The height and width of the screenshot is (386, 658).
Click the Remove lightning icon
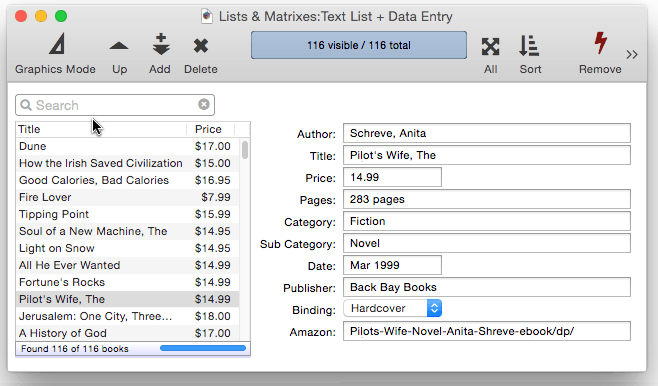[x=601, y=43]
